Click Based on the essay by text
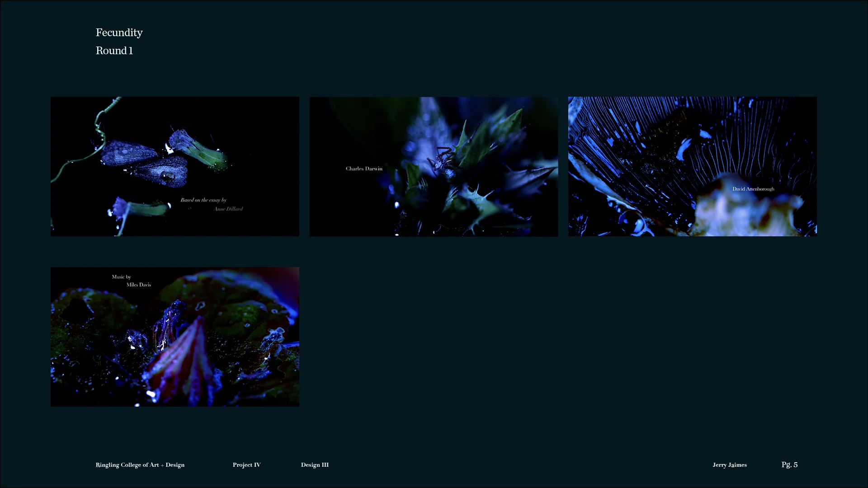 point(203,200)
